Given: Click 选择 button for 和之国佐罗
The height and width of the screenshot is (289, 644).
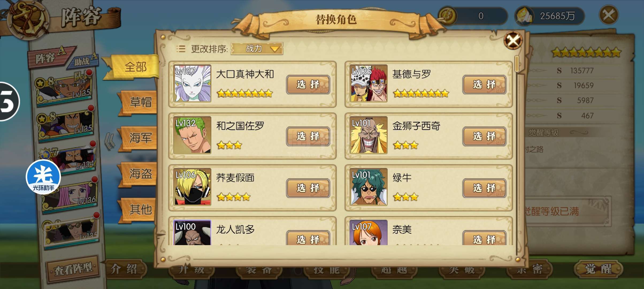Looking at the screenshot, I should pyautogui.click(x=308, y=136).
